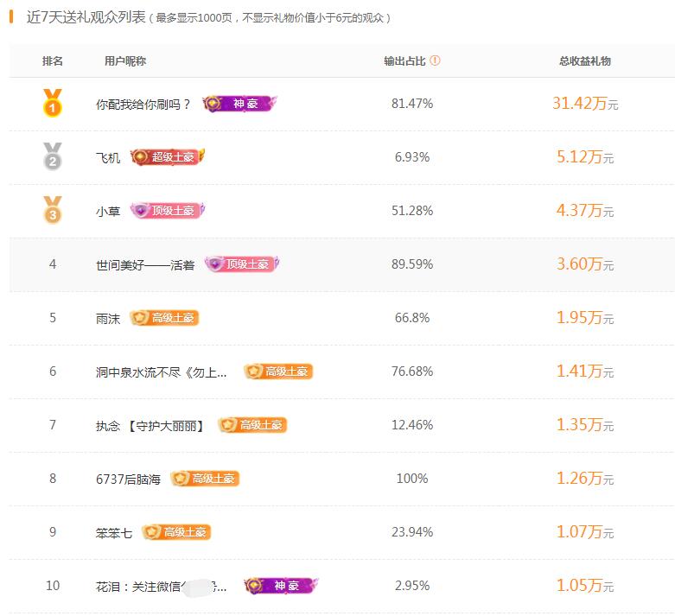This screenshot has height=616, width=675.
Task: Click the 超级土豪 badge next to 飞机
Action: tap(168, 157)
